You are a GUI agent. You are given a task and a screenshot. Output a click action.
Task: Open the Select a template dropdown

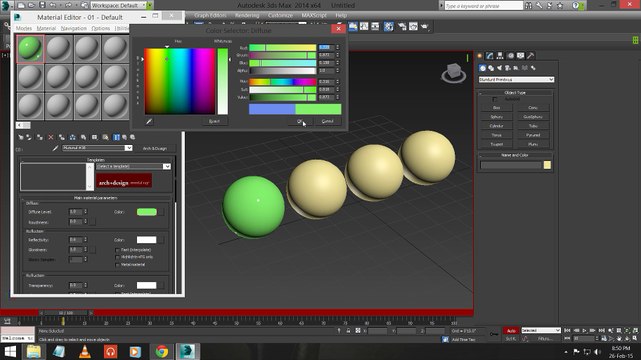coord(133,166)
